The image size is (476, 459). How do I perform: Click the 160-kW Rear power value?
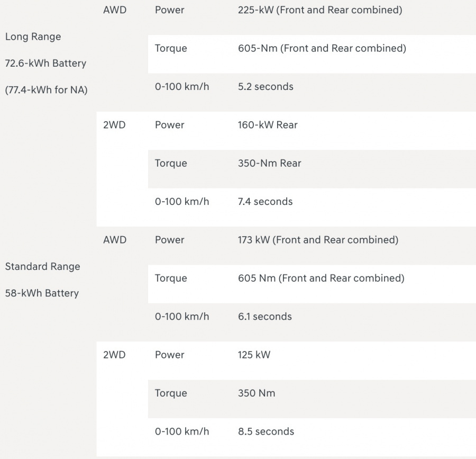pyautogui.click(x=268, y=125)
